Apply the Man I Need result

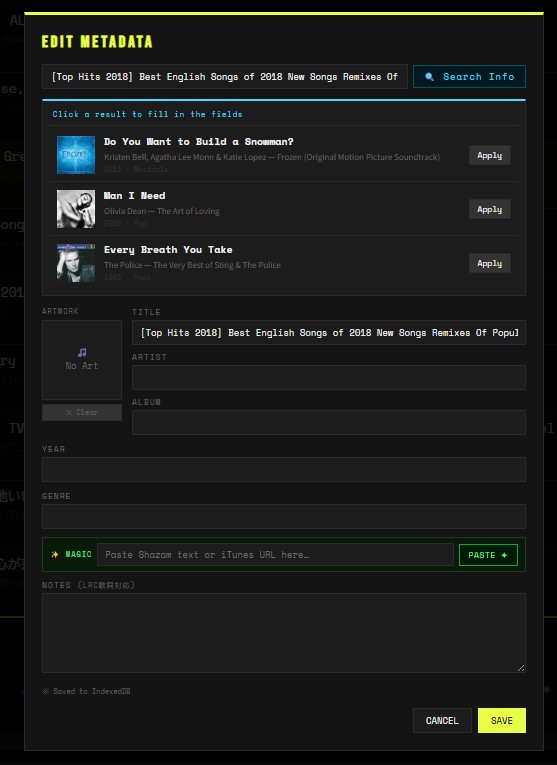(490, 209)
